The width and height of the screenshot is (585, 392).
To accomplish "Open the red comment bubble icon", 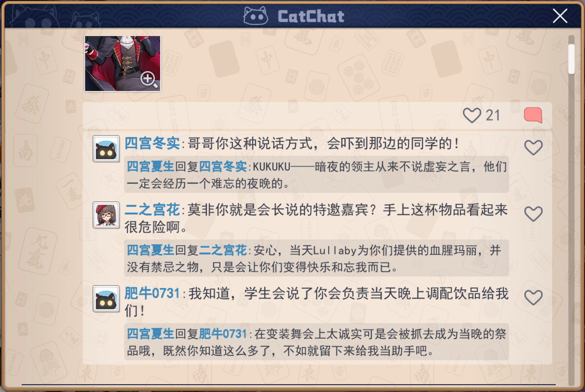I will (x=533, y=115).
